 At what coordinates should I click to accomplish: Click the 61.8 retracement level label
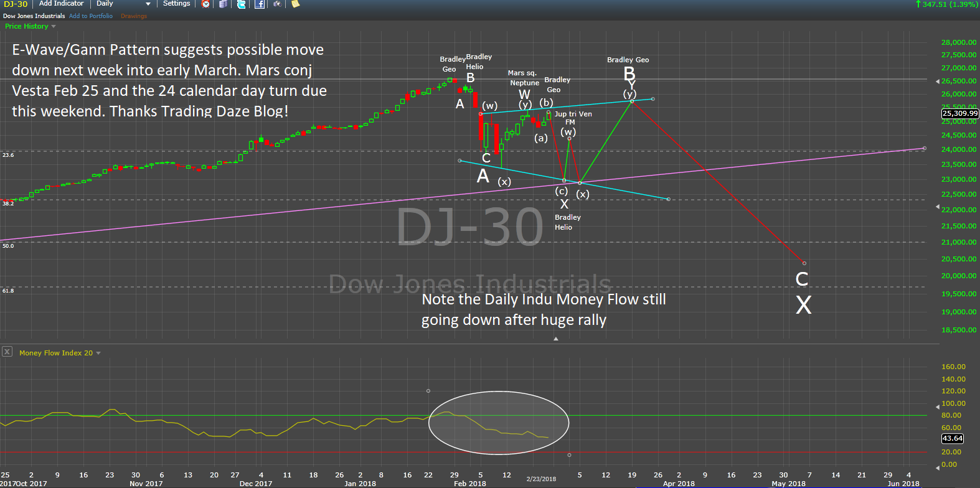point(8,291)
